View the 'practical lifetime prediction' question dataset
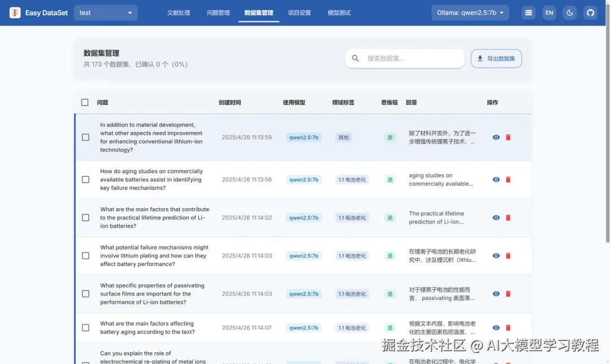Screen dimensions: 610x364 tap(496, 218)
